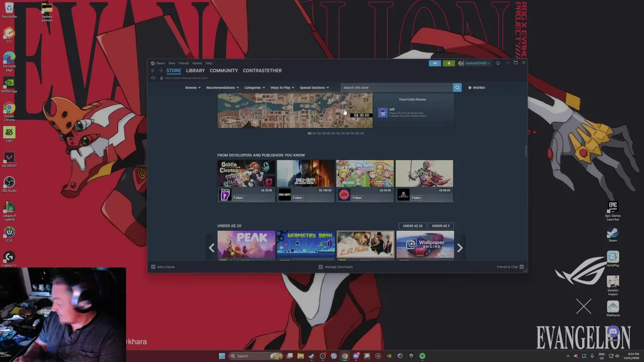This screenshot has height=362, width=644.
Task: Select VALORANT desktop icon
Action: pyautogui.click(x=9, y=160)
